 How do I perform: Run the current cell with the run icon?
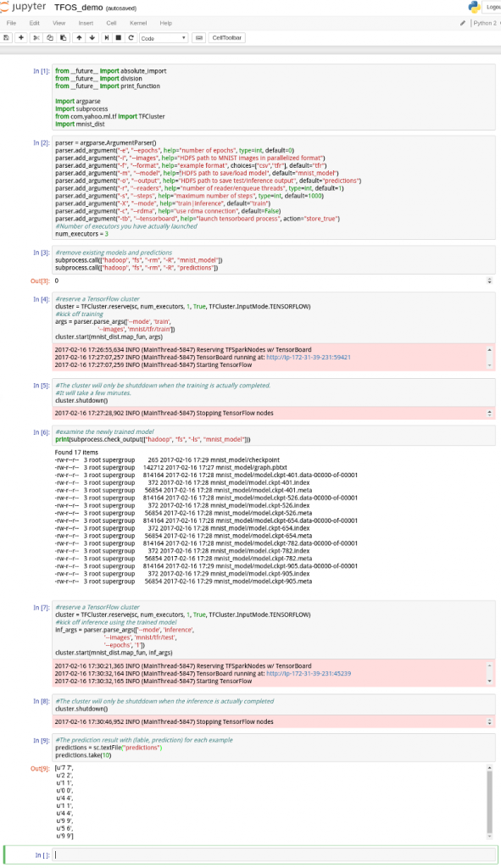tap(107, 37)
